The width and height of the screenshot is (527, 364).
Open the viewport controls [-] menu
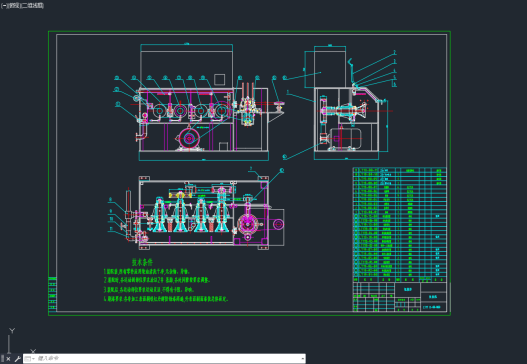[x=4, y=6]
